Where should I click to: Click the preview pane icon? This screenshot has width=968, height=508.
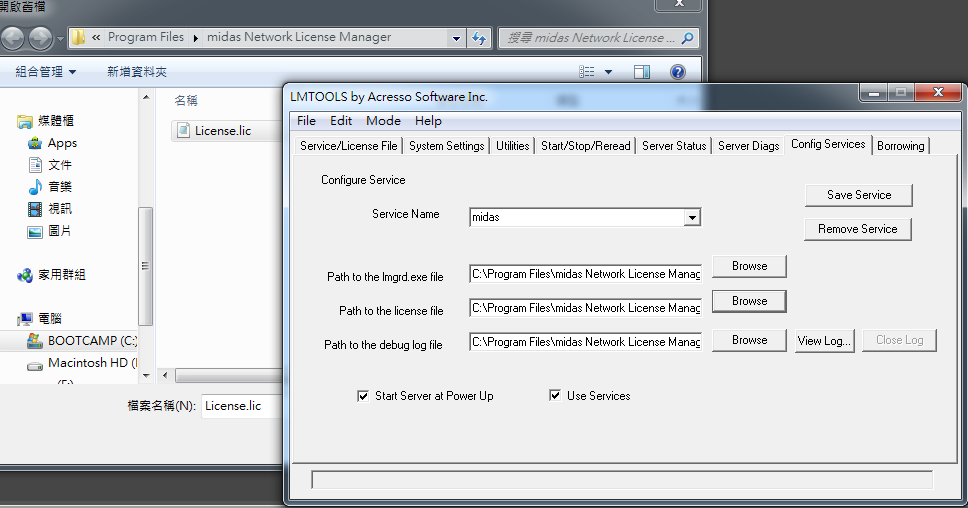[x=642, y=72]
